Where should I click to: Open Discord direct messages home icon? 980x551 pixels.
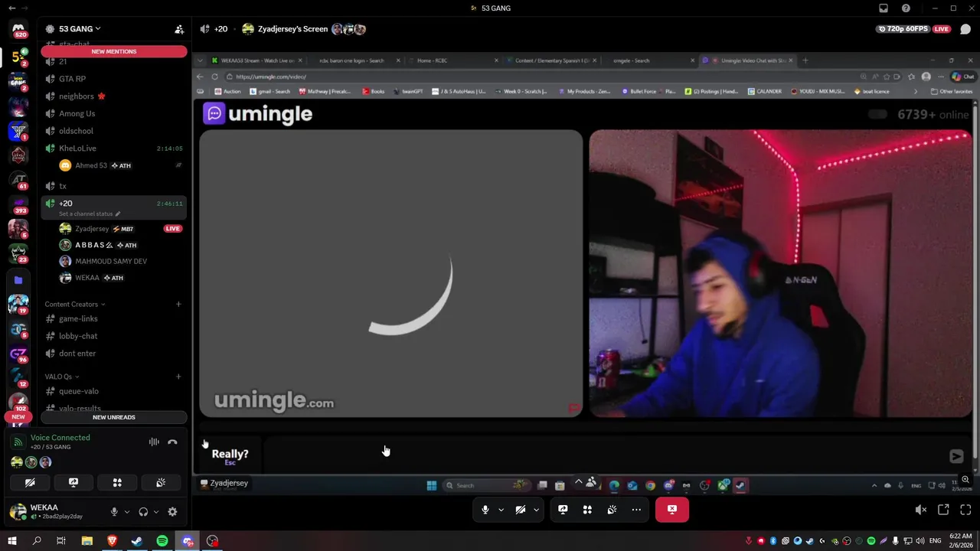pos(18,29)
